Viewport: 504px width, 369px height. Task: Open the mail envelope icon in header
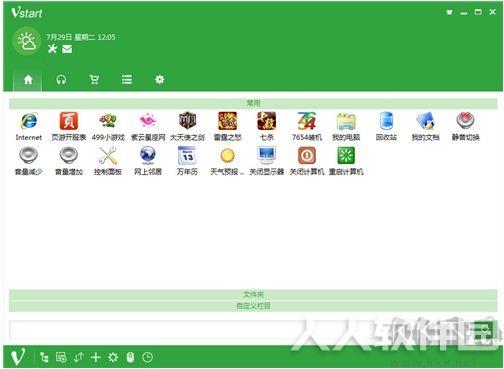(67, 49)
